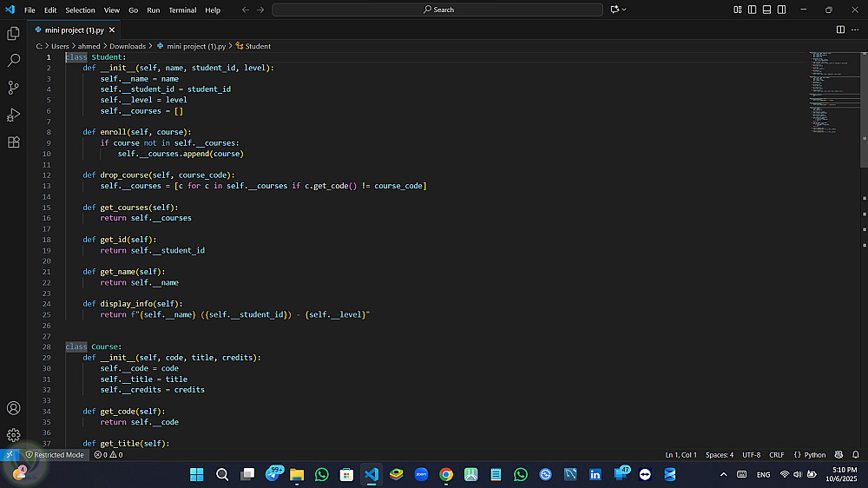Open the Manage gear icon
868x488 pixels.
13,435
